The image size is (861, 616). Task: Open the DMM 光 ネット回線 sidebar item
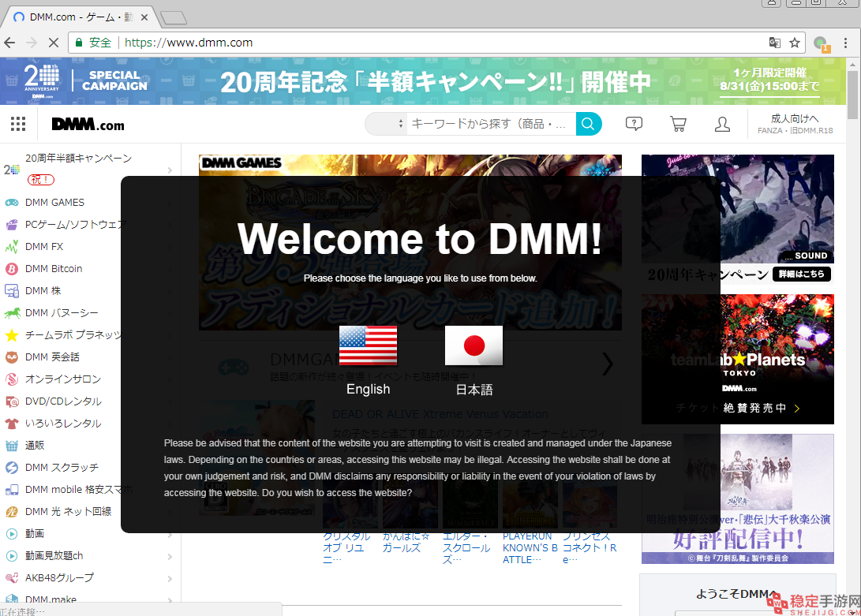click(69, 511)
